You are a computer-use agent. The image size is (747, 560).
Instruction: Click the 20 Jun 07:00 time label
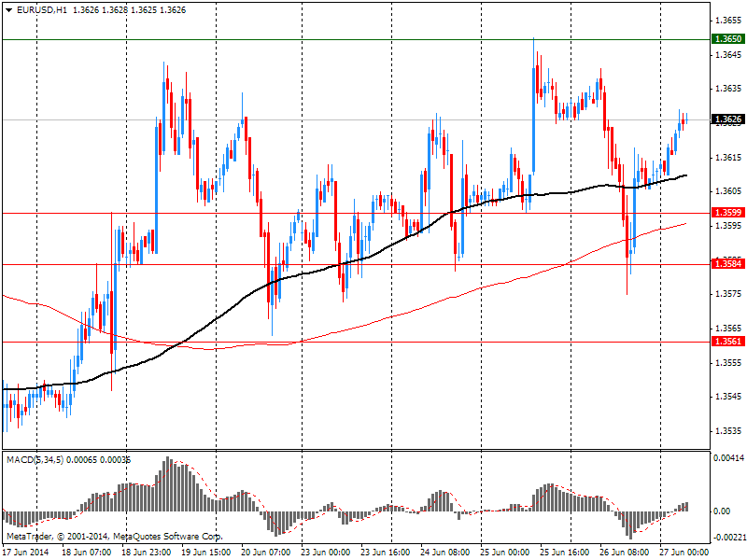click(266, 553)
